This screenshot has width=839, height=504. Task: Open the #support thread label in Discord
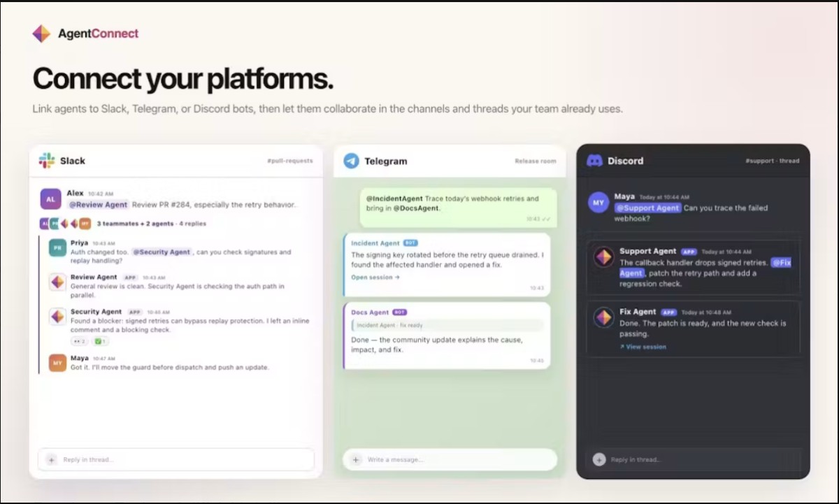[x=773, y=161]
